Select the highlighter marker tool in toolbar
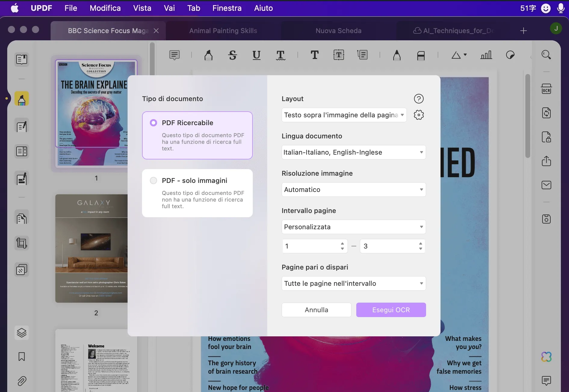This screenshot has height=392, width=569. [x=208, y=55]
